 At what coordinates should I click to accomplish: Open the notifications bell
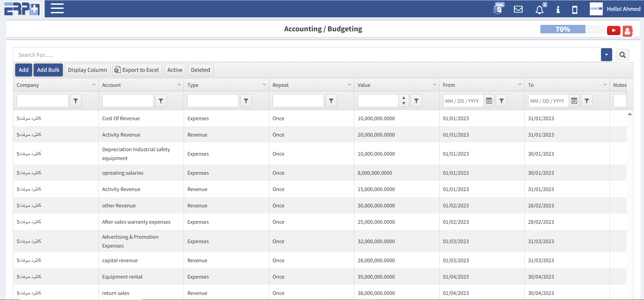tap(539, 10)
